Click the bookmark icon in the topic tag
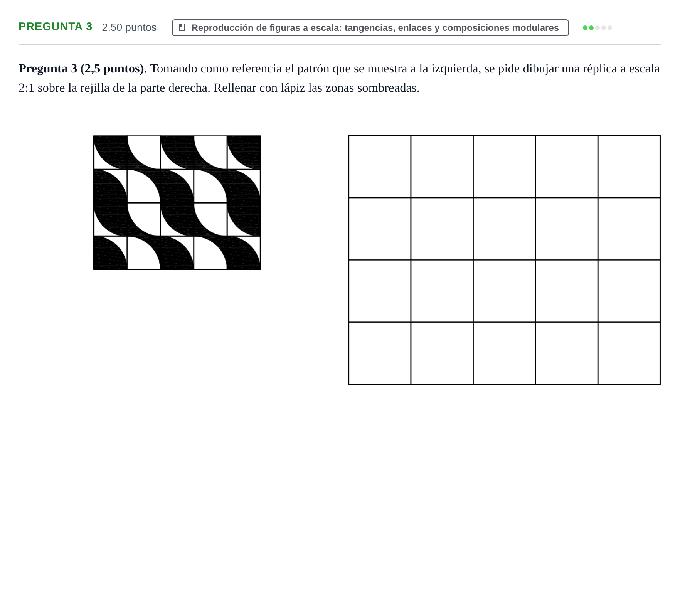680x616 pixels. [x=182, y=28]
